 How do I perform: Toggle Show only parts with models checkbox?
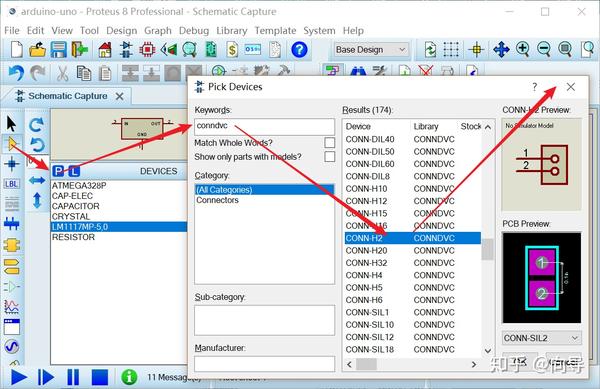(x=329, y=157)
